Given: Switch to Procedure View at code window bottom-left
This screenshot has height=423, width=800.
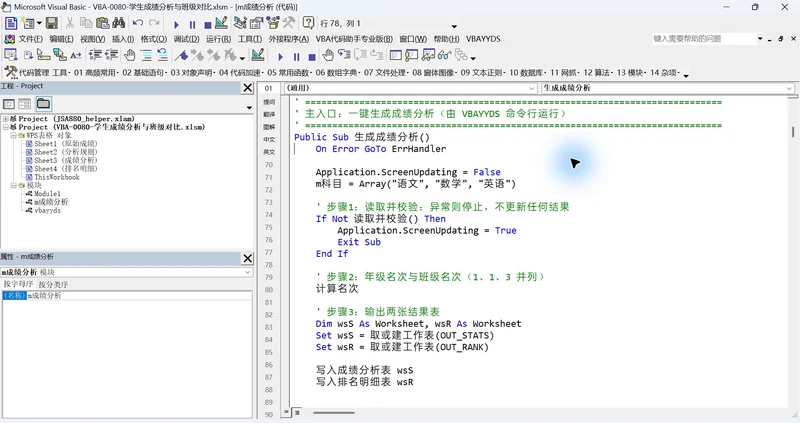Looking at the screenshot, I should coord(286,412).
